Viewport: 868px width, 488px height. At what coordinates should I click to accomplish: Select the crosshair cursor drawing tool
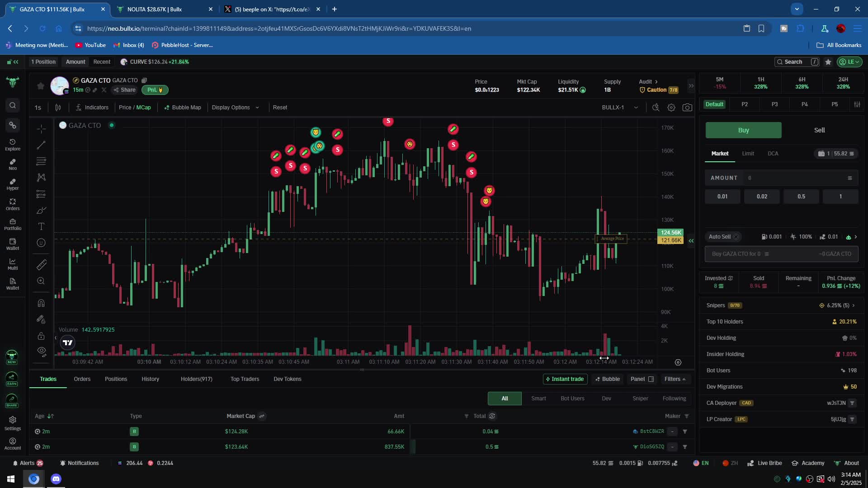(x=41, y=129)
